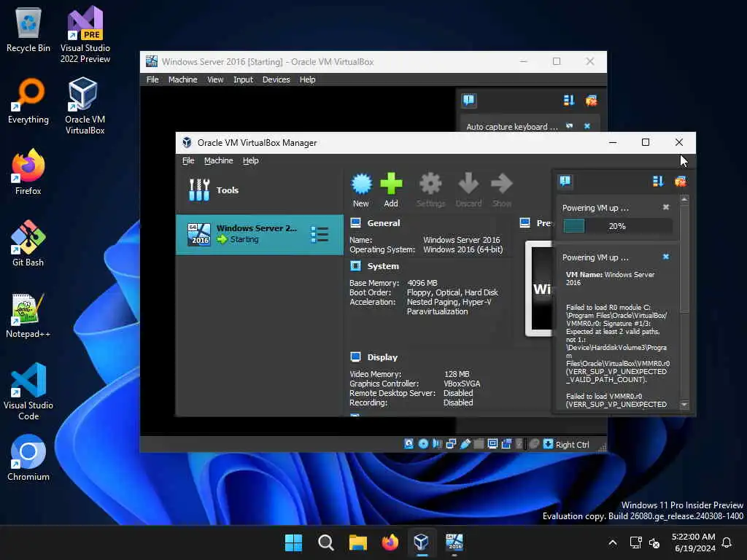Click audio status icon in VM status bar
Screen dimensions: 747x560
[x=437, y=444]
